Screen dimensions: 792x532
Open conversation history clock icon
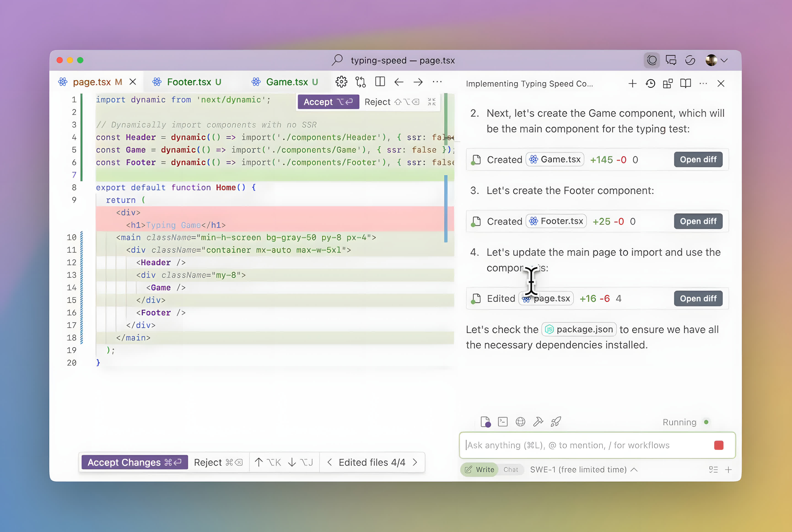click(x=650, y=83)
